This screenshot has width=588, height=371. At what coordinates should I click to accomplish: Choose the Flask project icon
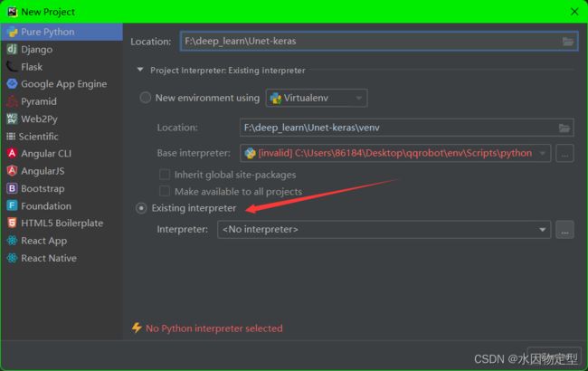pos(12,67)
